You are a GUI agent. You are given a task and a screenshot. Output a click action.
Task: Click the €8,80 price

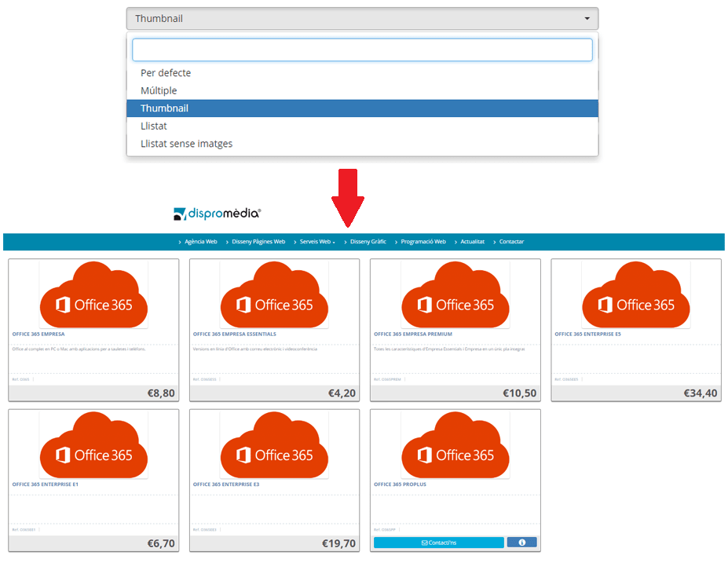click(x=161, y=393)
